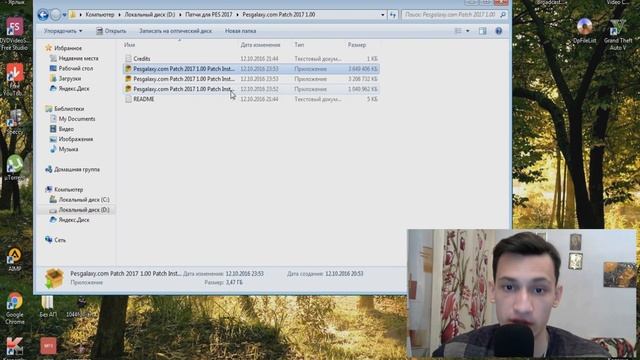Open the Free YouTube desktop shortcut

click(14, 80)
